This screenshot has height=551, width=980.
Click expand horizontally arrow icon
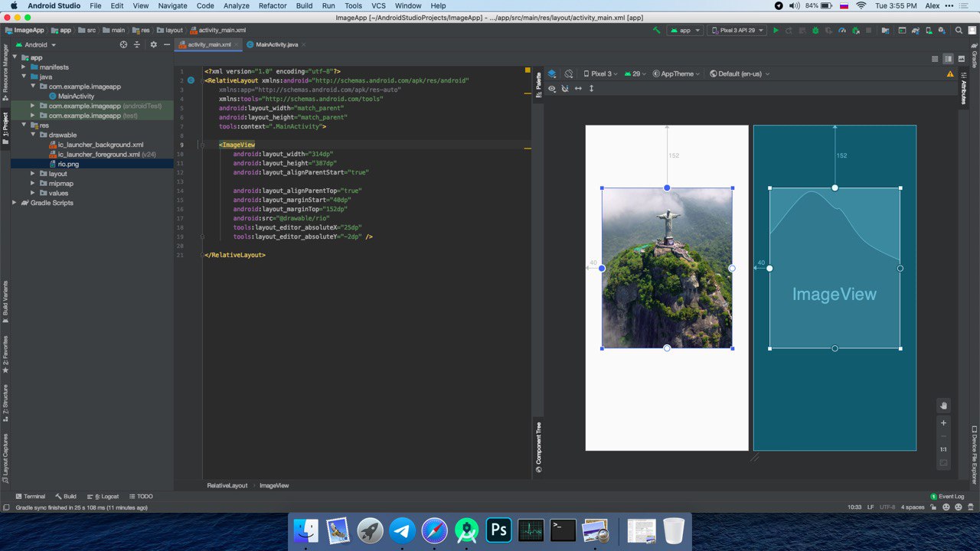tap(578, 89)
